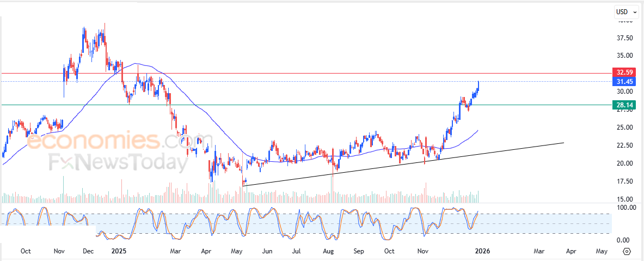Click the Dec time axis label
This screenshot has width=644, height=261.
coord(89,251)
